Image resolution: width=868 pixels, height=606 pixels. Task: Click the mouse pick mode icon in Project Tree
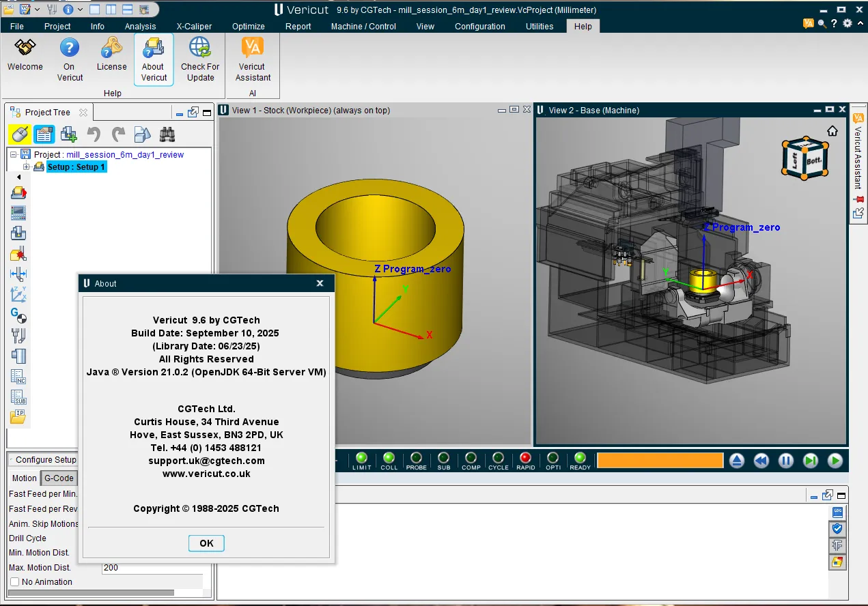pos(20,134)
